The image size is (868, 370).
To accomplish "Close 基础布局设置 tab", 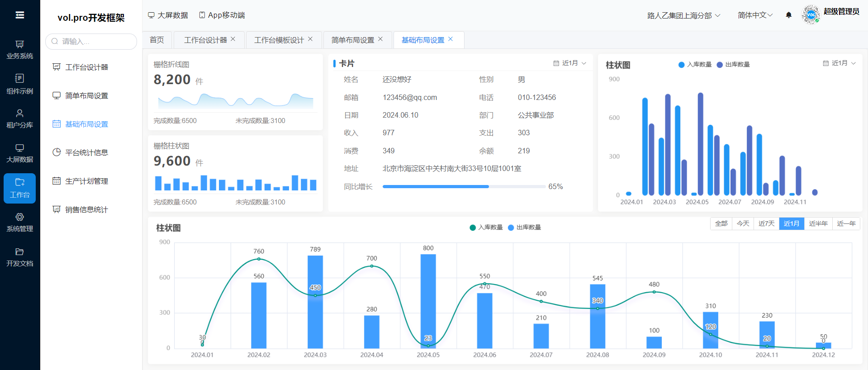I will pos(451,39).
